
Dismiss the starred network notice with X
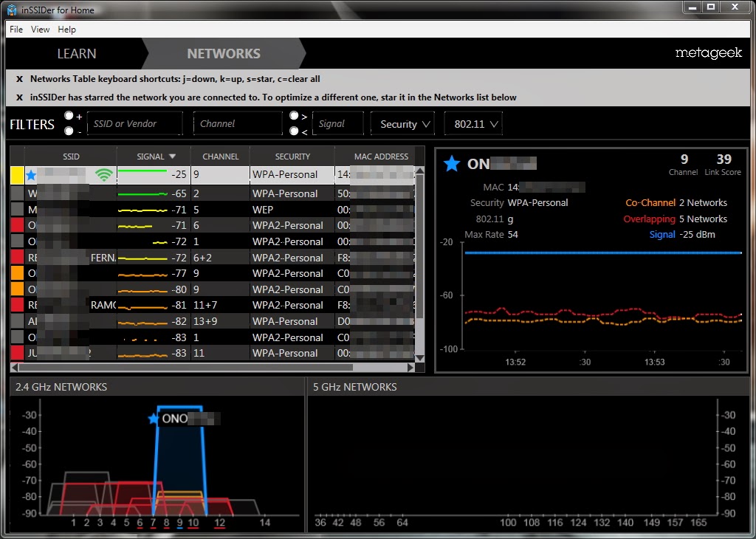pos(19,97)
